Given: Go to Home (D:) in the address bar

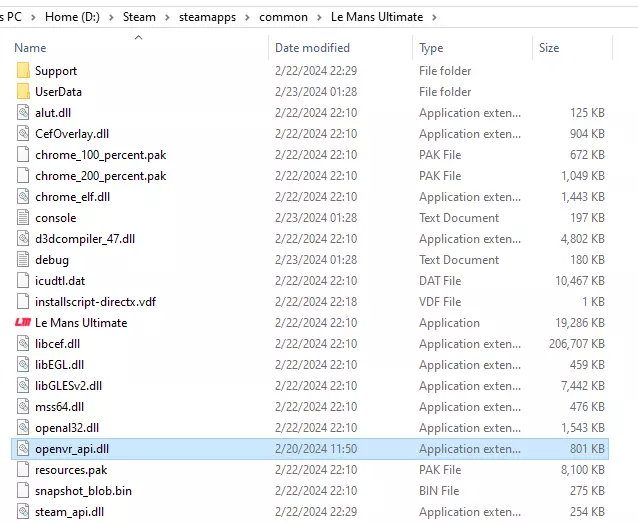Looking at the screenshot, I should pos(72,17).
